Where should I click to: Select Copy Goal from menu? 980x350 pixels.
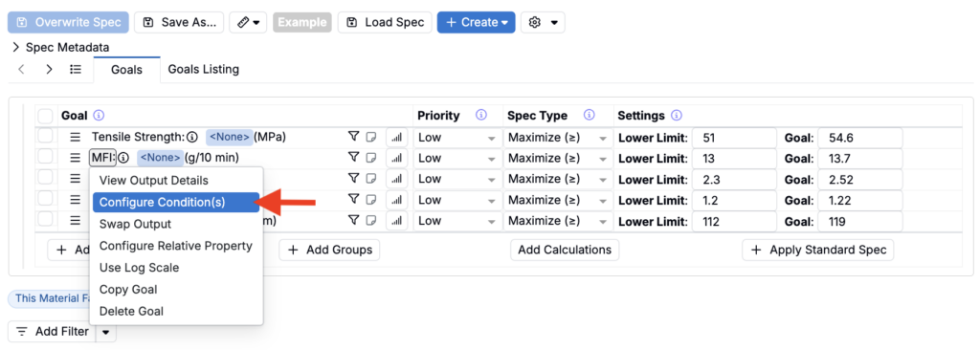tap(176, 290)
